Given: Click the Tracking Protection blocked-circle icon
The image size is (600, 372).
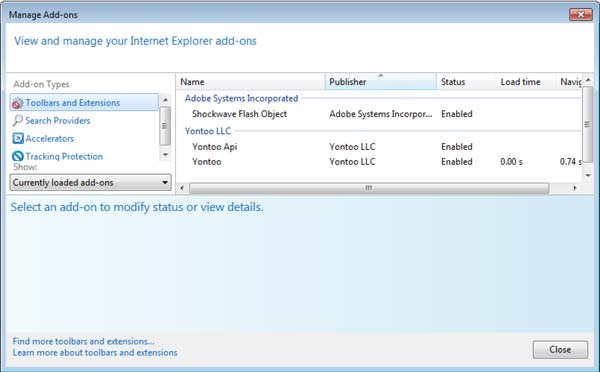Looking at the screenshot, I should tap(18, 156).
